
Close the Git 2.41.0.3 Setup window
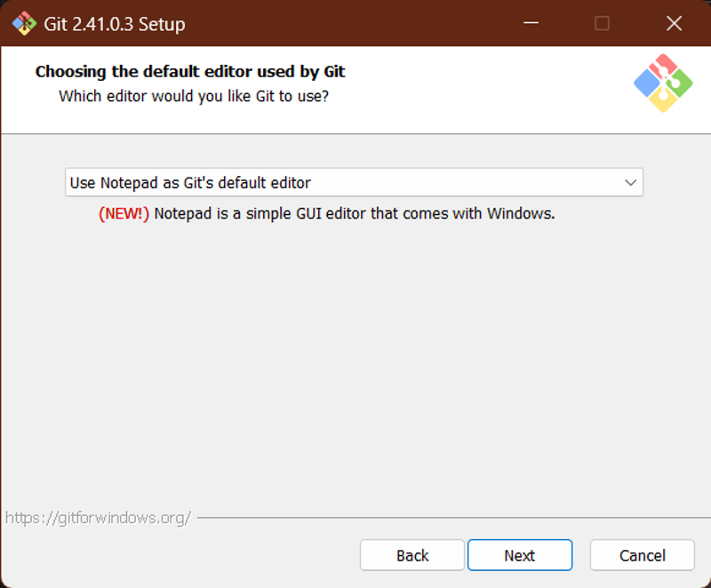pyautogui.click(x=675, y=23)
